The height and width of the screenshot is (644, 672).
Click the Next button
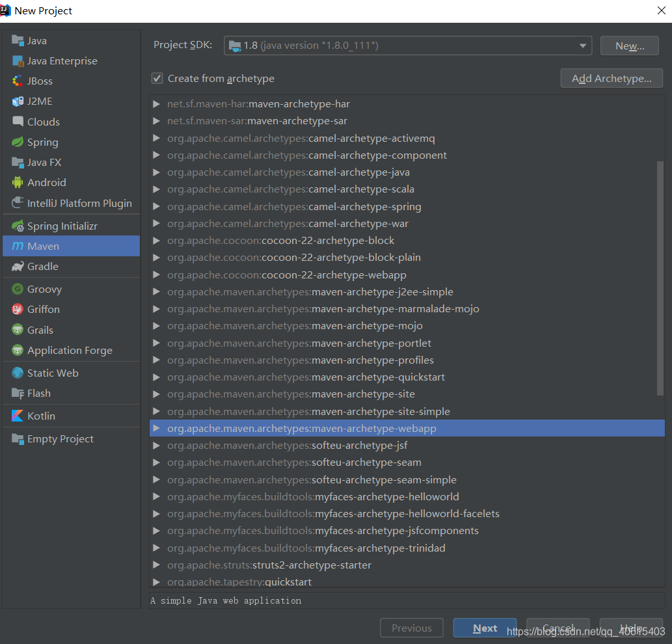point(485,628)
